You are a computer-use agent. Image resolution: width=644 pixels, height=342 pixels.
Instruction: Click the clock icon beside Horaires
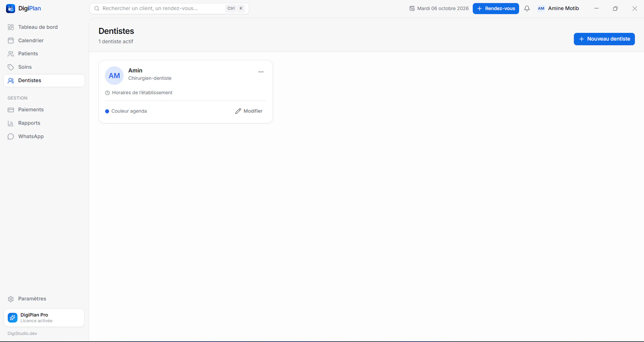pos(107,93)
